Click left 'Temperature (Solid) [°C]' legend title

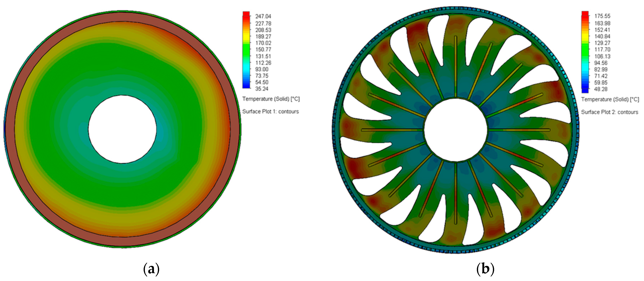(x=271, y=99)
